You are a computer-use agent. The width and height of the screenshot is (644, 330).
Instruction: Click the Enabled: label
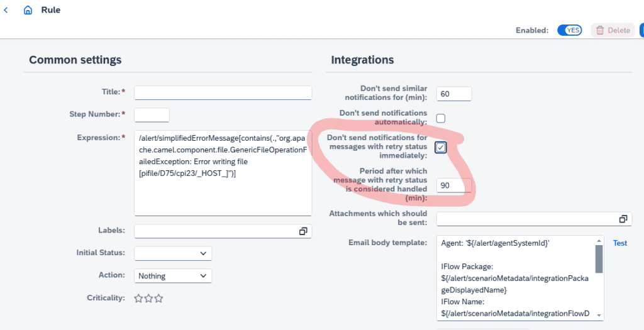[532, 30]
